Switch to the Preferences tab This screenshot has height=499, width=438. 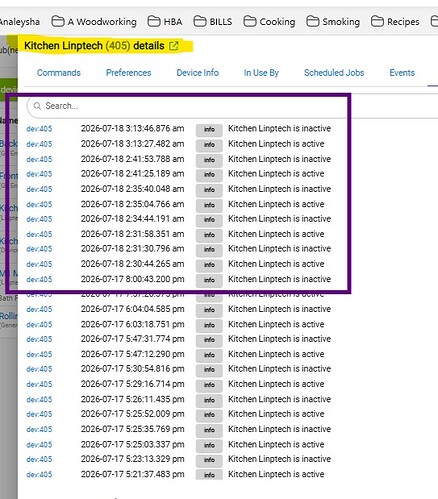128,73
